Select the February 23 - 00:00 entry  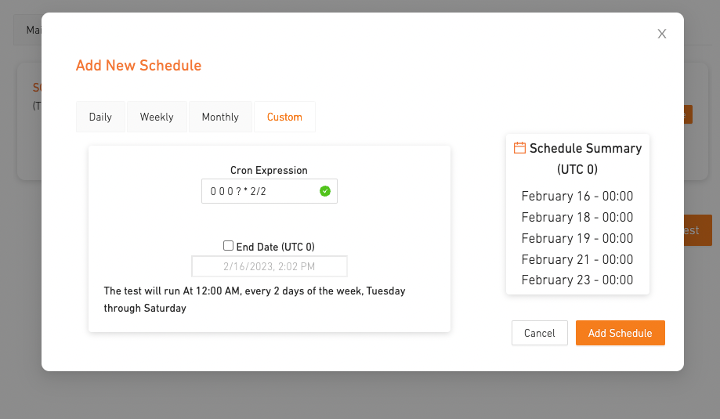577,280
